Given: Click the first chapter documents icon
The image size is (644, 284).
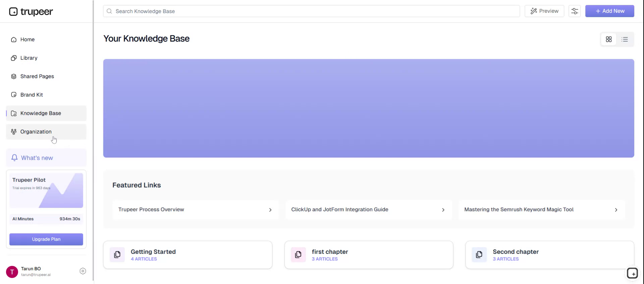Looking at the screenshot, I should [298, 255].
